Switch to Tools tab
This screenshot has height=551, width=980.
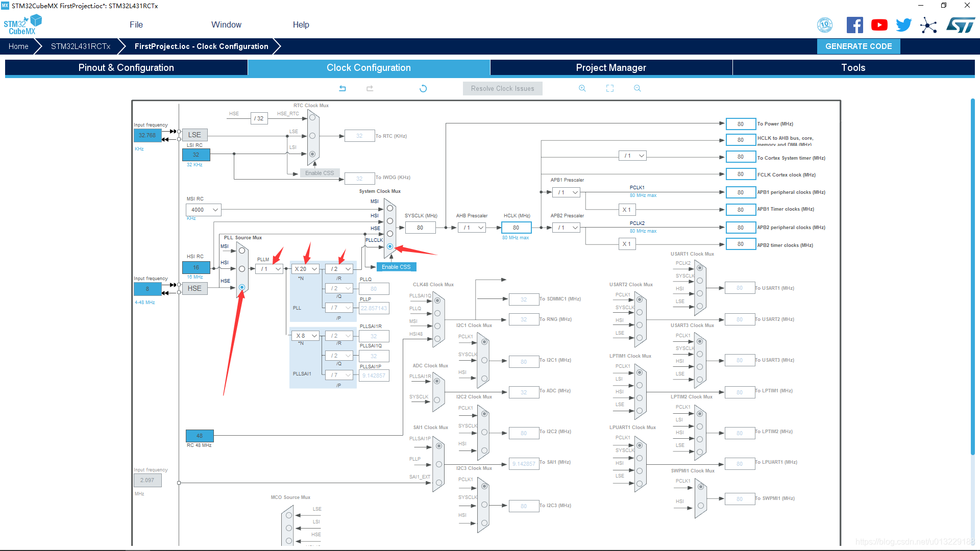point(853,67)
